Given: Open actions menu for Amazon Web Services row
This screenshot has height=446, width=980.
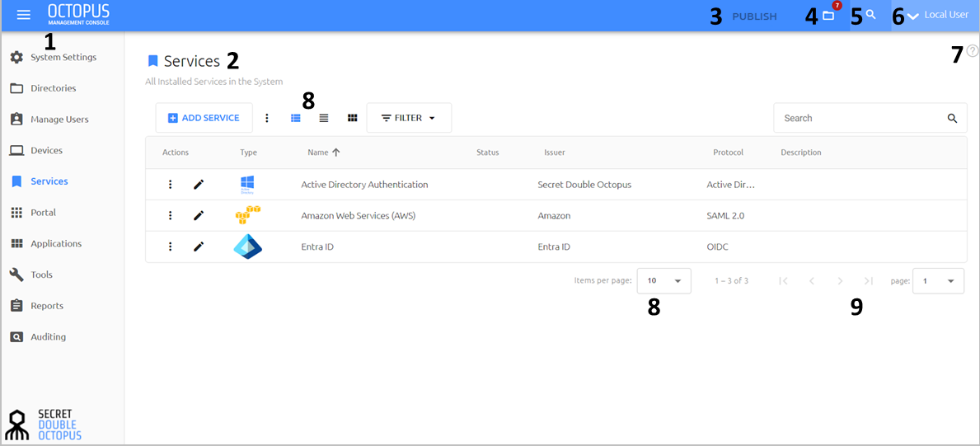Looking at the screenshot, I should (x=170, y=215).
